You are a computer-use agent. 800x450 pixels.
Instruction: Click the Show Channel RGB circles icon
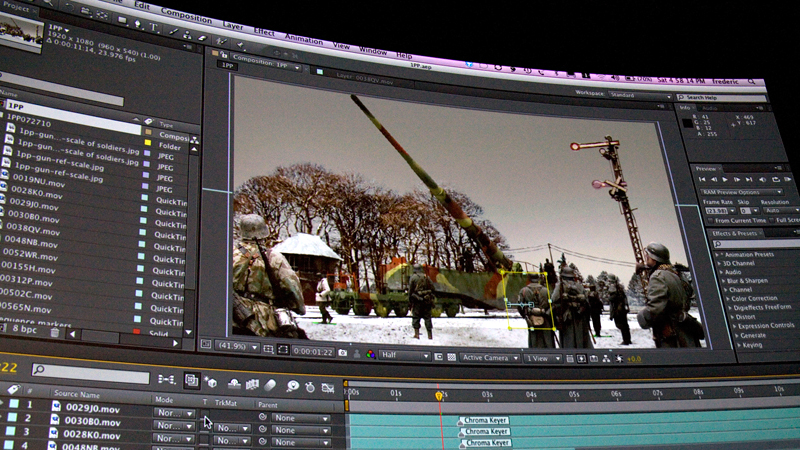pyautogui.click(x=371, y=354)
